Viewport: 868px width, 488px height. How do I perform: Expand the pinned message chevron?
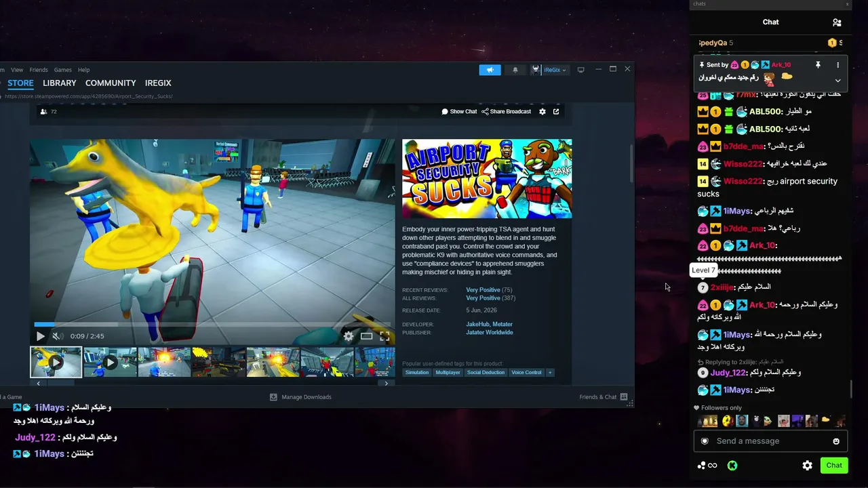pos(837,80)
